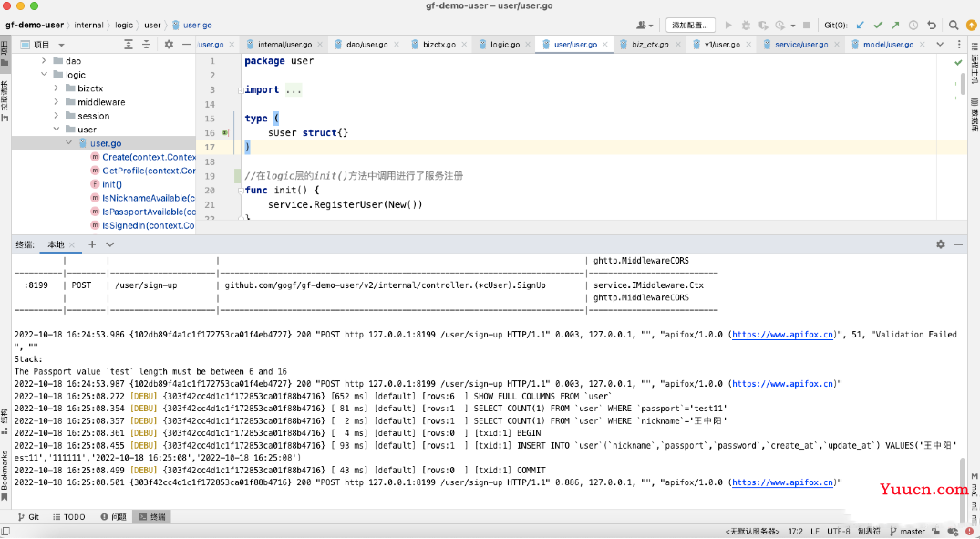This screenshot has width=980, height=539.
Task: Toggle tool windows icon in status bar corner
Action: click(5, 532)
